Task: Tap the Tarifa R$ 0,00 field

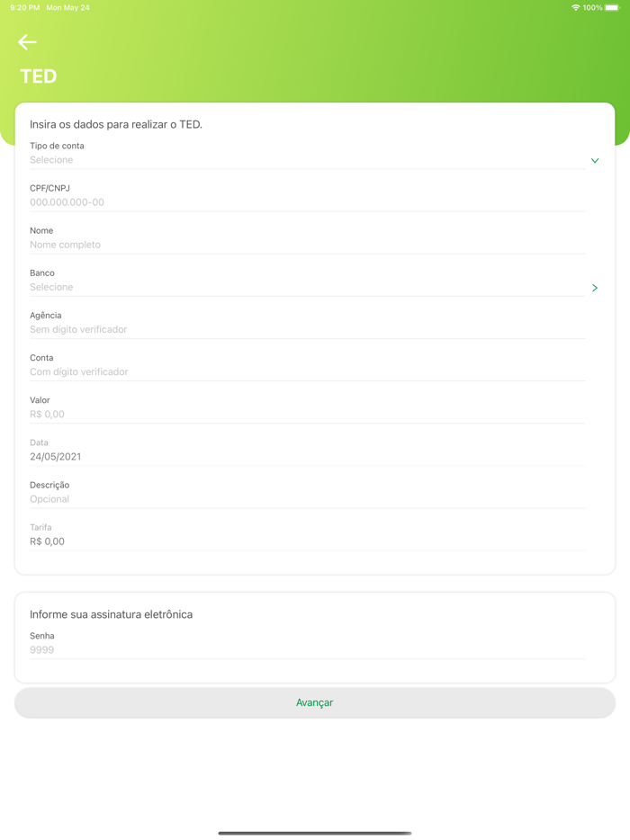Action: tap(306, 541)
